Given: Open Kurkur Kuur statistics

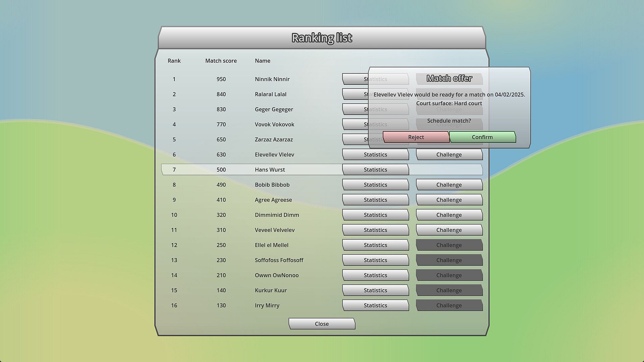Looking at the screenshot, I should pos(375,290).
